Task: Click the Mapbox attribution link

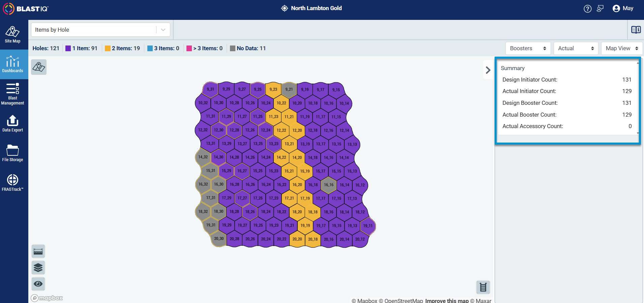Action: tap(364, 301)
